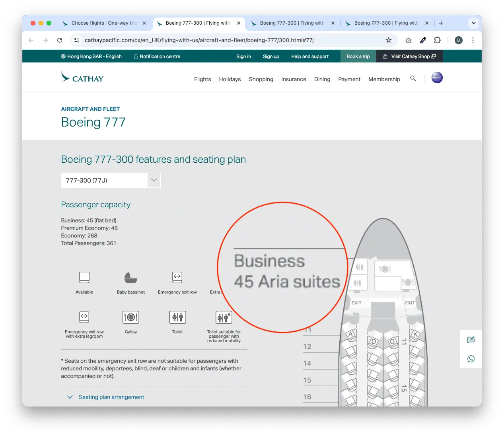
Task: Click the browser address bar URL
Action: [199, 40]
